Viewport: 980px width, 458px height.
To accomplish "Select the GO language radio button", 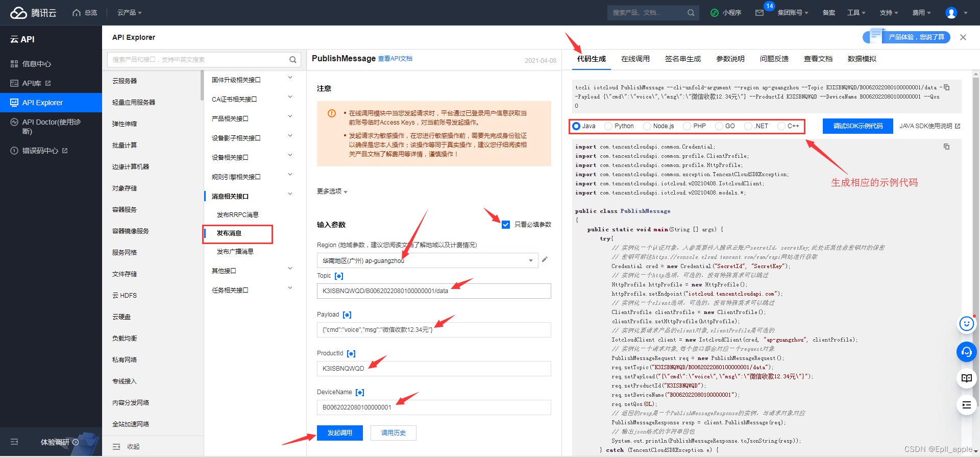I will point(719,126).
